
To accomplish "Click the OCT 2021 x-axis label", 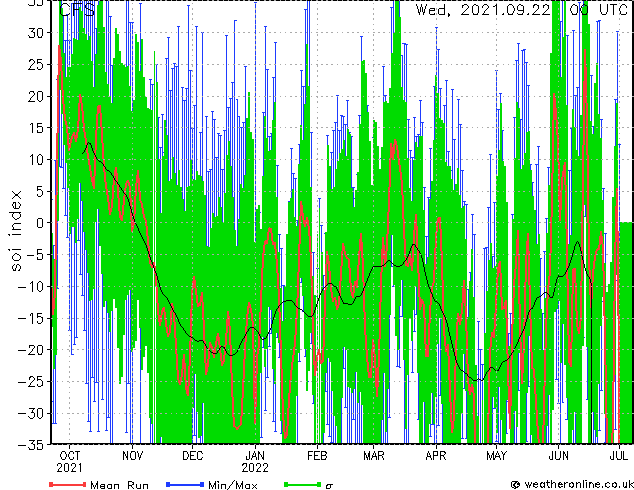I will coord(69,462).
